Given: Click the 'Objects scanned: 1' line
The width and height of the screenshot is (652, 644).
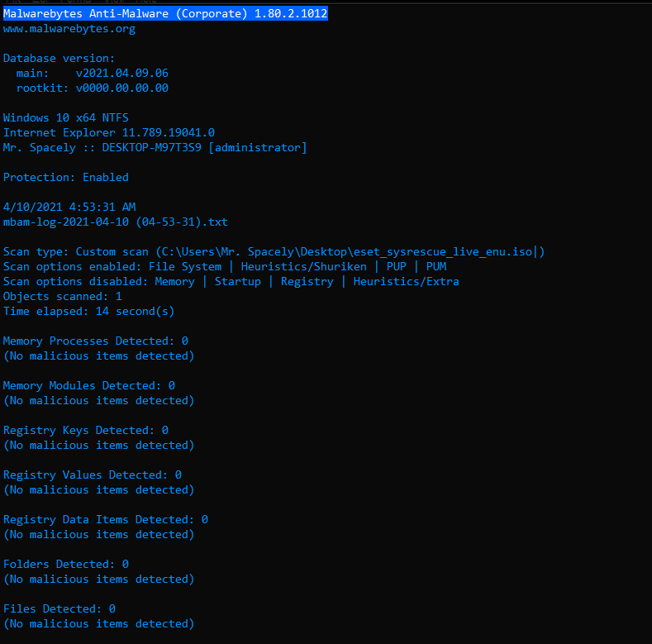Looking at the screenshot, I should click(x=63, y=296).
